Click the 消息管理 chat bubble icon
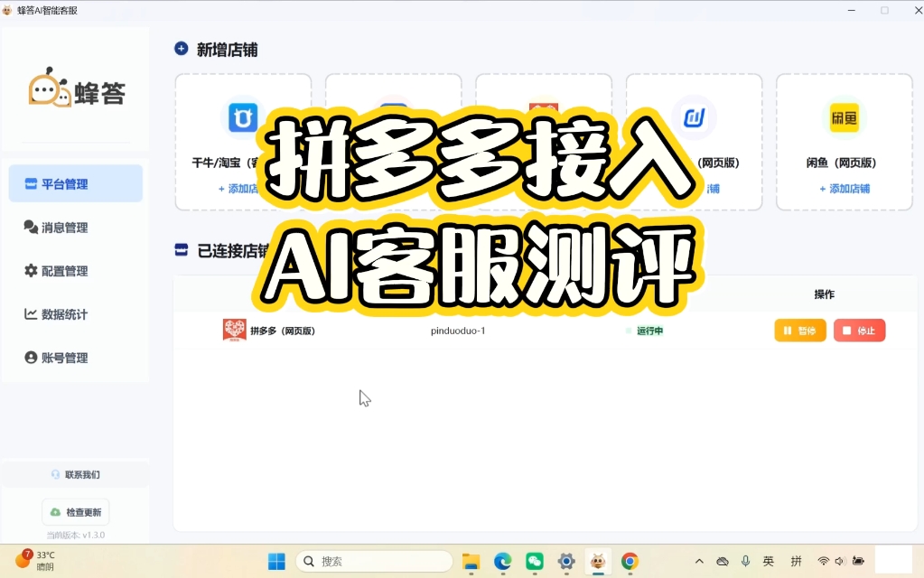This screenshot has width=924, height=578. (31, 227)
